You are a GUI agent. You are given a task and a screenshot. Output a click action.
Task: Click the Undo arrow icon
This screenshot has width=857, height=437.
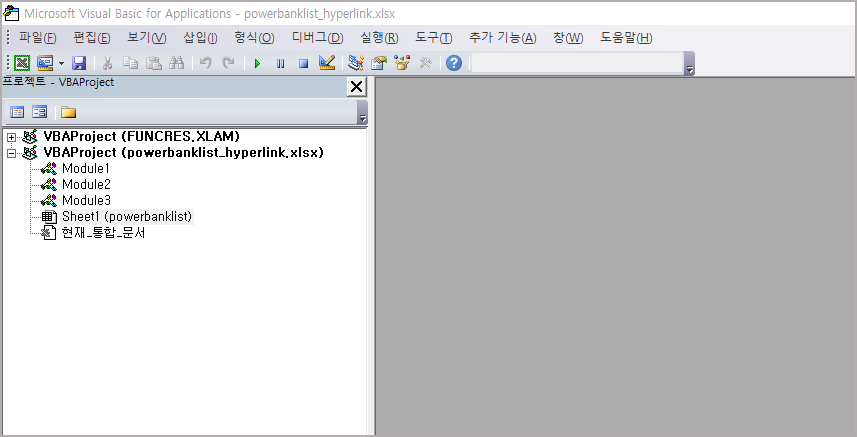206,63
